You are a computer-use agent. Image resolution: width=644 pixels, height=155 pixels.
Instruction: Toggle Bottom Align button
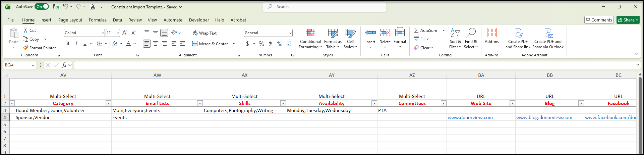coord(164,33)
